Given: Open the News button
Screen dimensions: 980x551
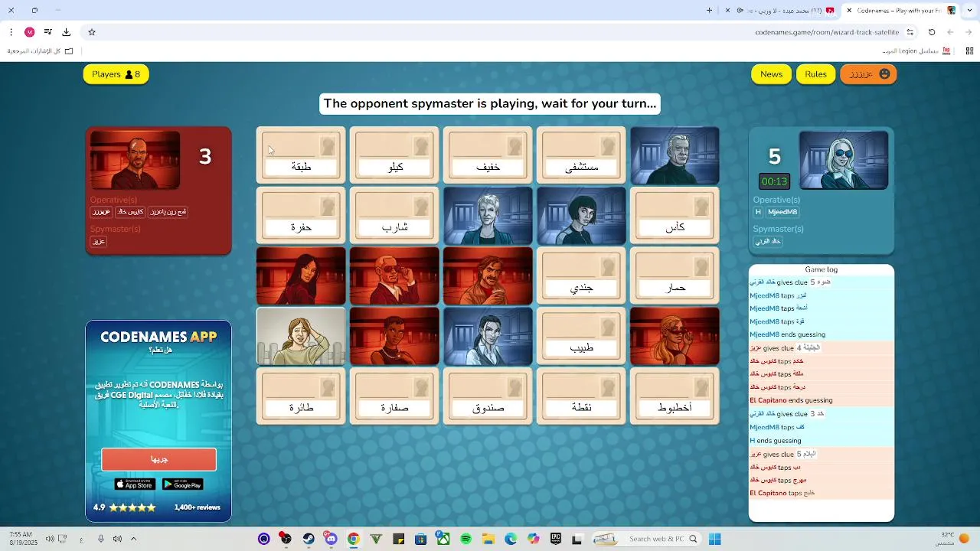Looking at the screenshot, I should pos(771,74).
